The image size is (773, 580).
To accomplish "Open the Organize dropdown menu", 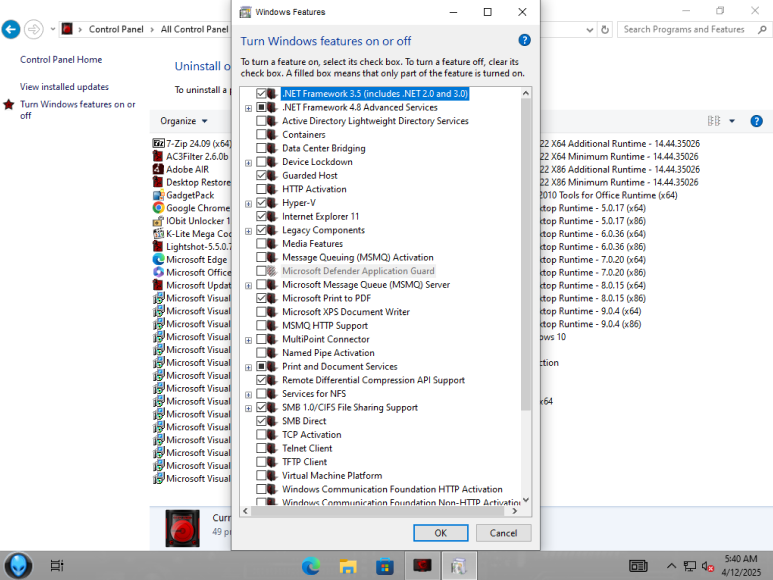I will [183, 121].
